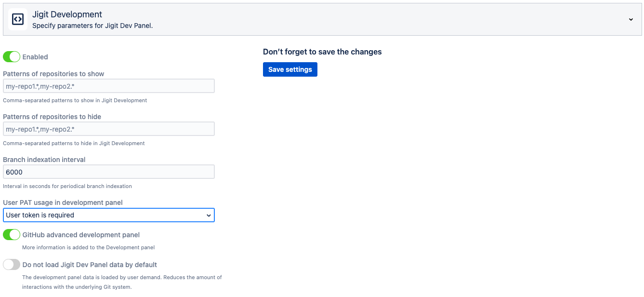The height and width of the screenshot is (297, 644).
Task: Click the GitHub advanced development panel label
Action: tap(81, 235)
